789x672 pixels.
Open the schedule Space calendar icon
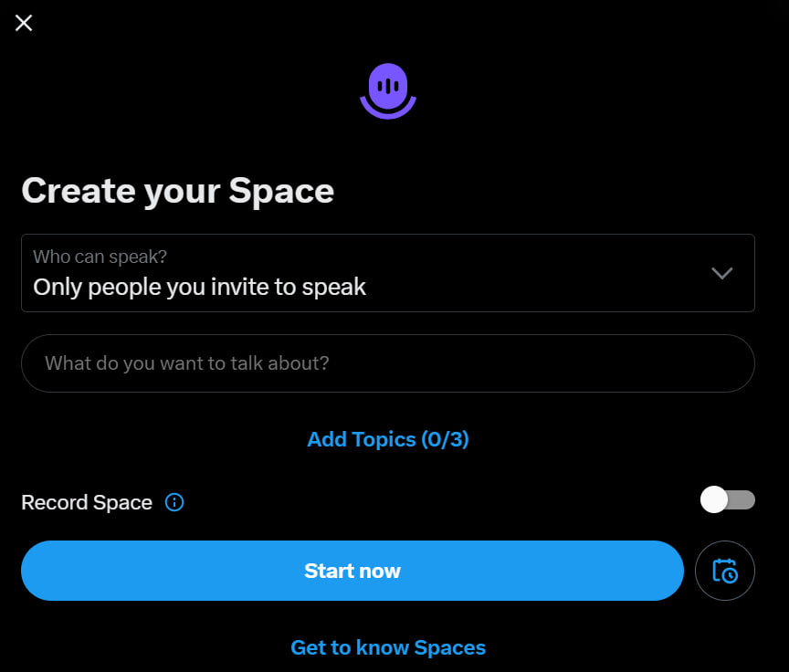pos(724,571)
